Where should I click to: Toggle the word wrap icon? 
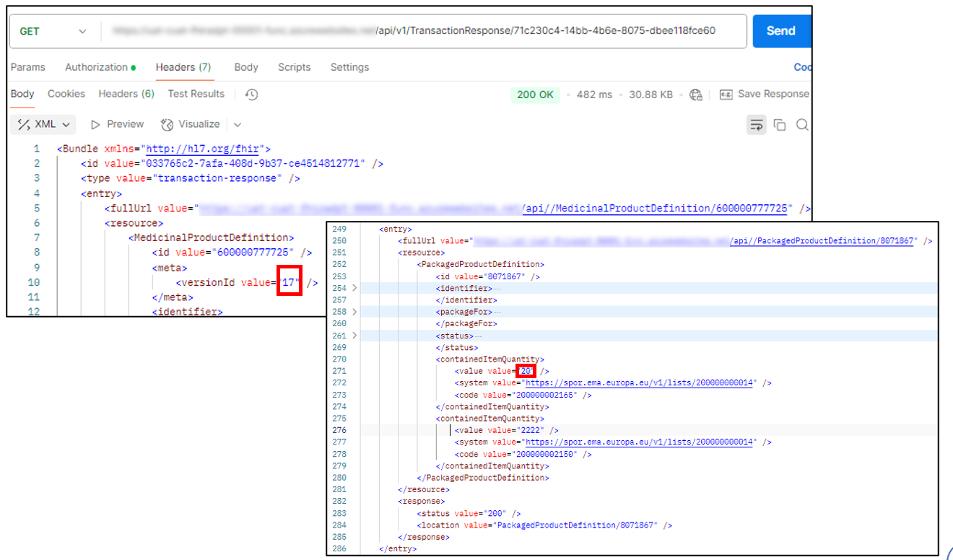[756, 125]
